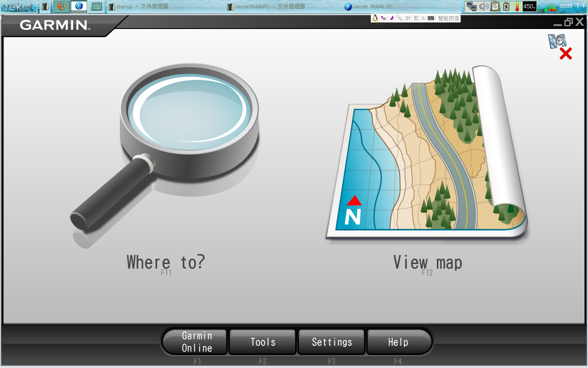Open the virtual keyboard icon in input bar

(x=431, y=18)
